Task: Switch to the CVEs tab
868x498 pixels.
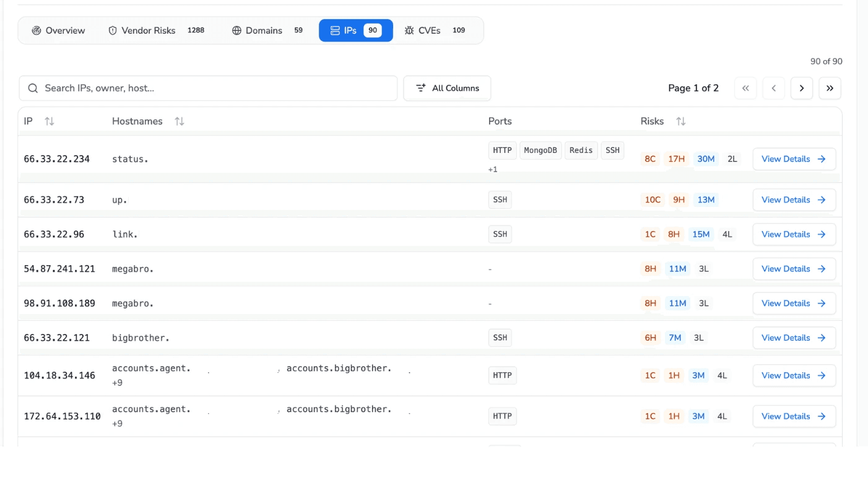Action: tap(435, 30)
